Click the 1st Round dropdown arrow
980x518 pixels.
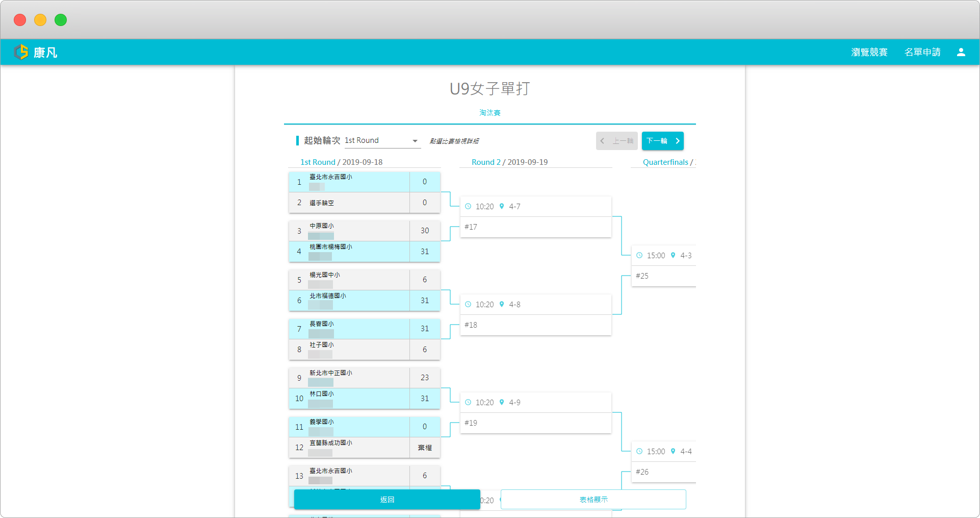[x=415, y=141]
